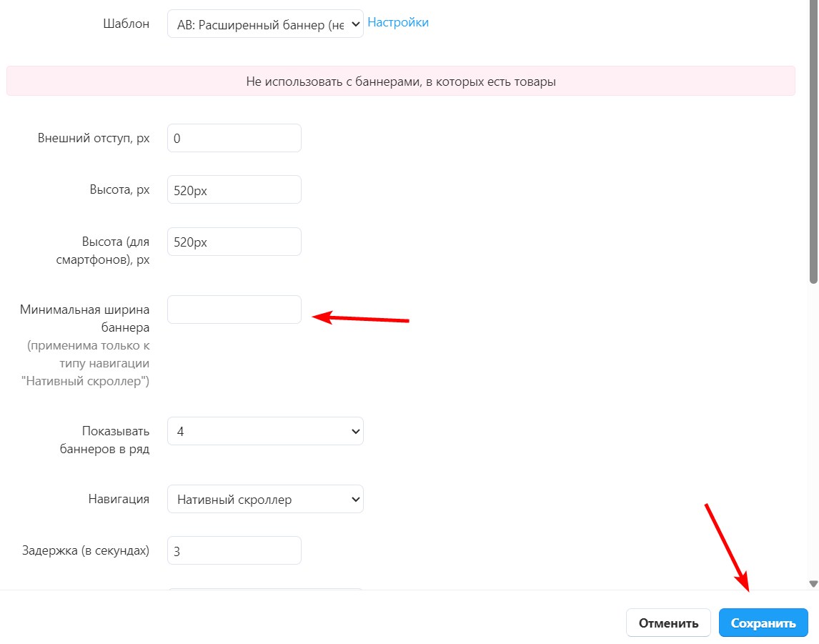Click the vertical scrollbar thumb
Screen dimensions: 819x644
point(813,143)
